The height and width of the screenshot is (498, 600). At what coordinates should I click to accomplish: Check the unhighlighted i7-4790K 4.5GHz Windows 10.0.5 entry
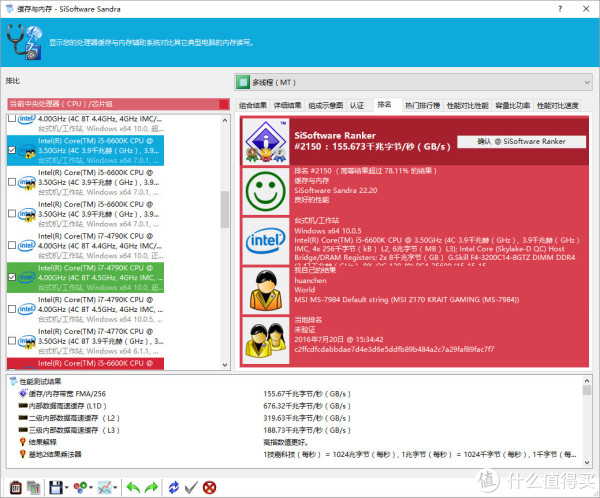click(12, 309)
